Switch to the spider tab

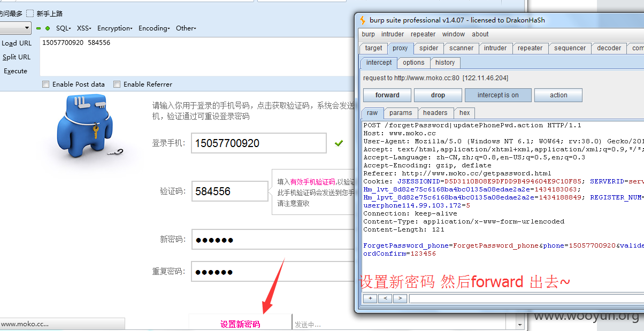click(x=429, y=48)
